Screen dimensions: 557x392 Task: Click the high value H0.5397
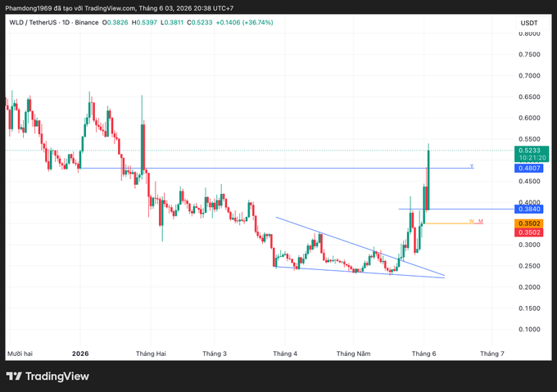(x=144, y=22)
